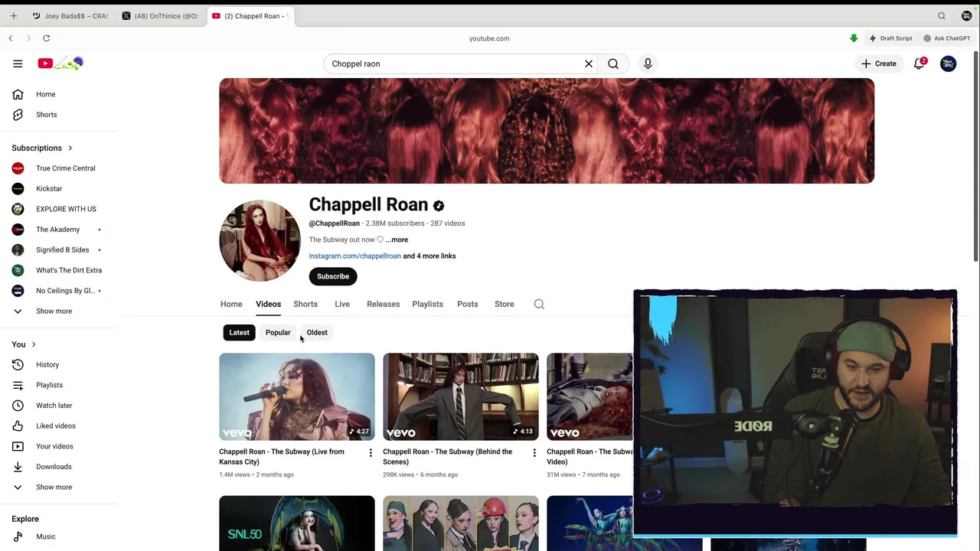Click the browser back arrow
Screen dimensions: 980x551
point(11,38)
